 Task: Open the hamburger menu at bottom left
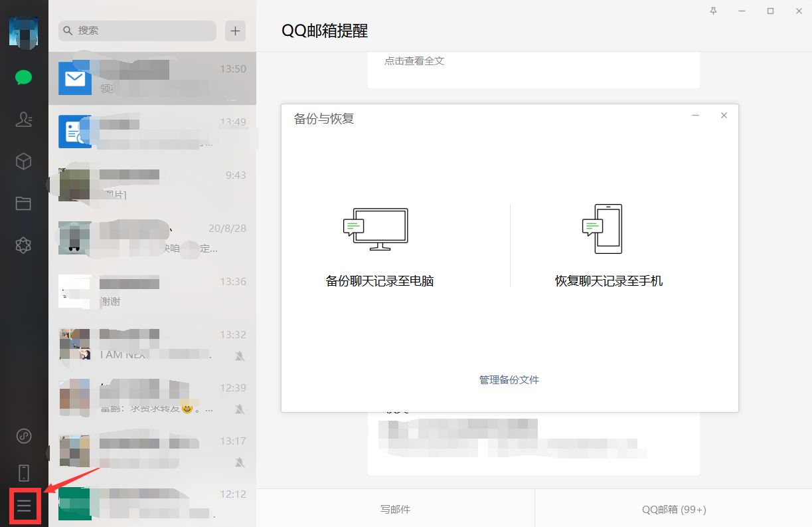pos(24,506)
